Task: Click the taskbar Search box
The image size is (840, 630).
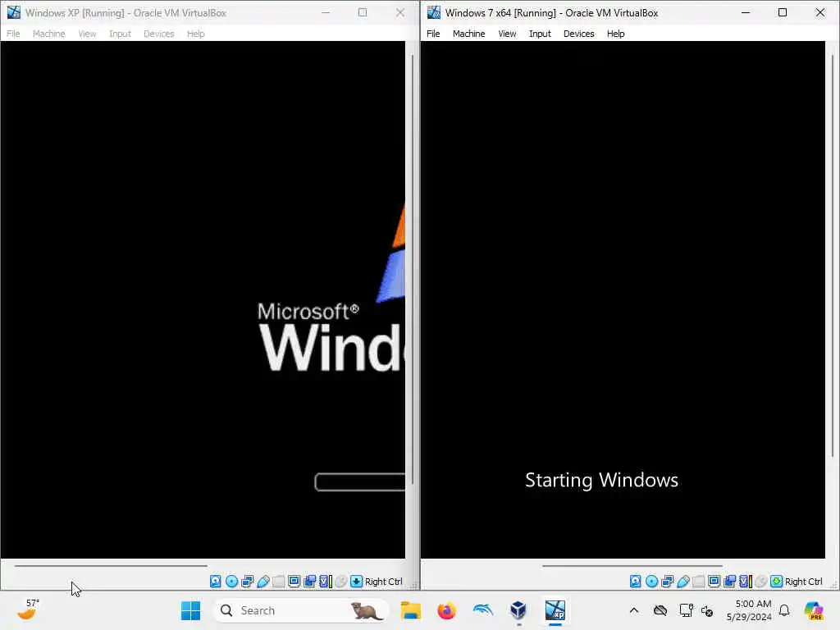Action: (301, 610)
